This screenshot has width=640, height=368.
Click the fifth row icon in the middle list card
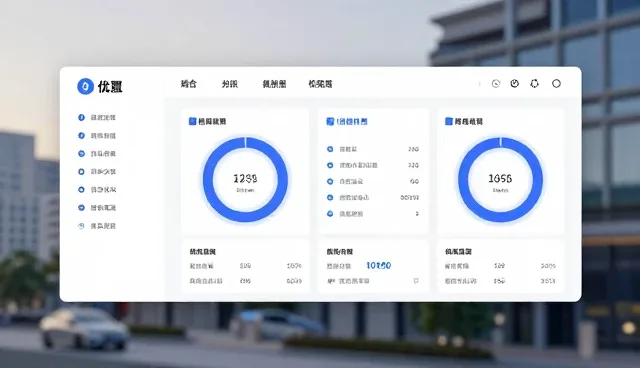[330, 214]
